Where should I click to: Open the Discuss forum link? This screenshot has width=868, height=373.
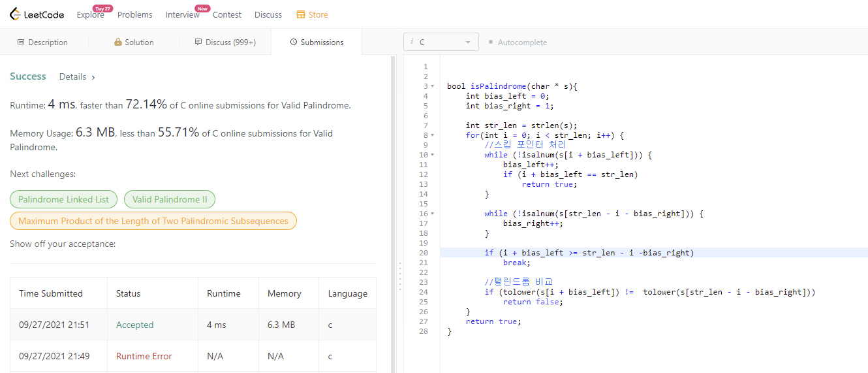[268, 14]
